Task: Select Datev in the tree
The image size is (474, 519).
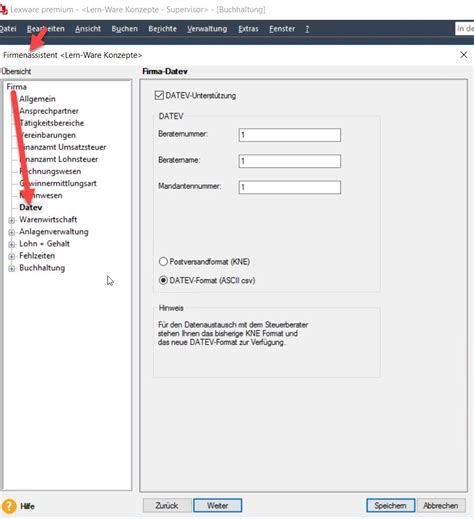Action: (x=31, y=207)
